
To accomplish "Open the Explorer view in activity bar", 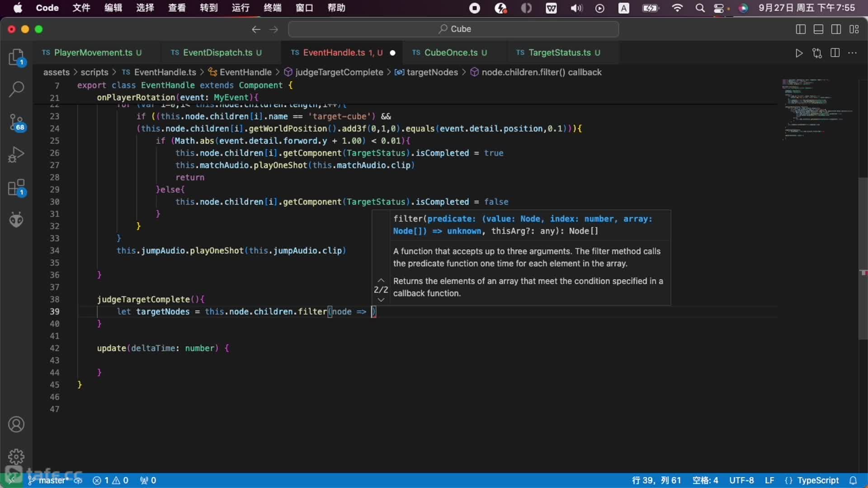I will click(x=16, y=57).
